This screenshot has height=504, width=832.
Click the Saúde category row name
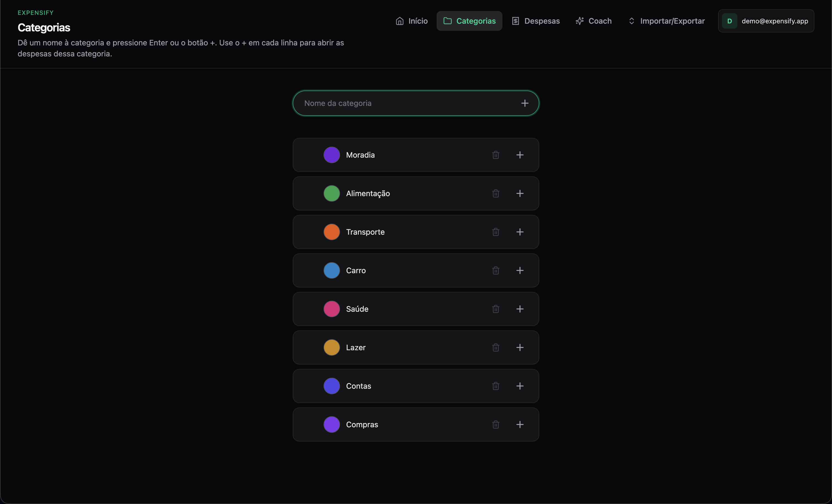pyautogui.click(x=357, y=309)
